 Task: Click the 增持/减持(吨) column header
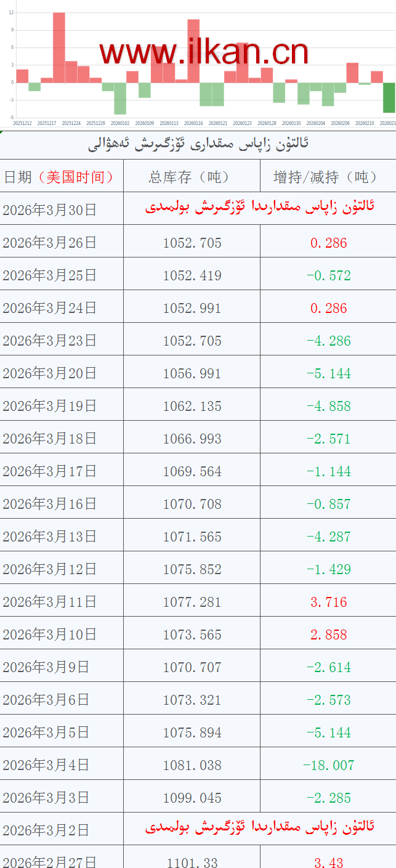point(327,177)
